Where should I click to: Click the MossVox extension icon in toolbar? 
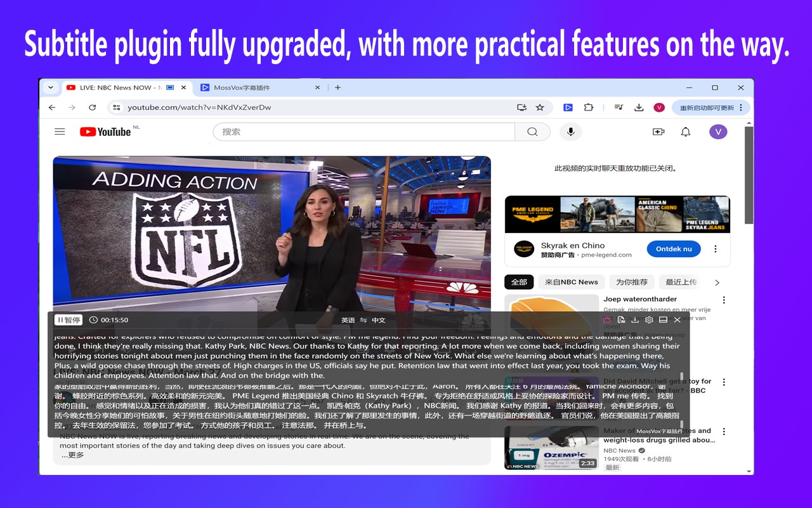point(568,107)
